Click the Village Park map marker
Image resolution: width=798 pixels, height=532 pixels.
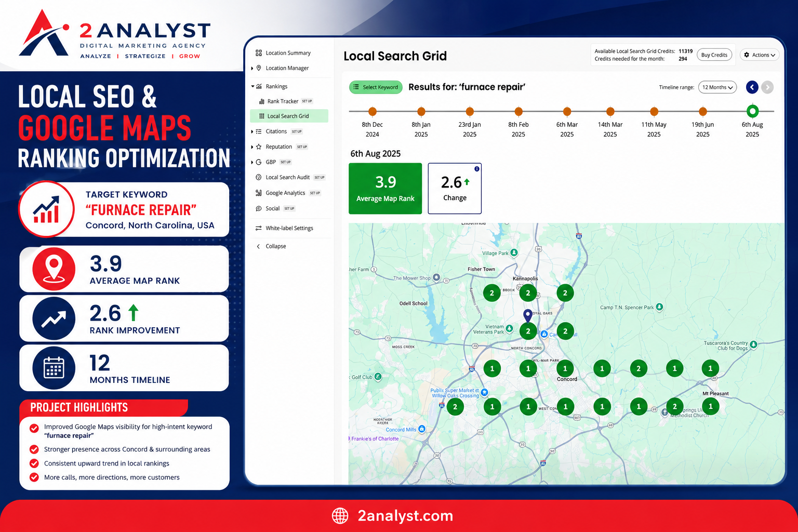[514, 252]
